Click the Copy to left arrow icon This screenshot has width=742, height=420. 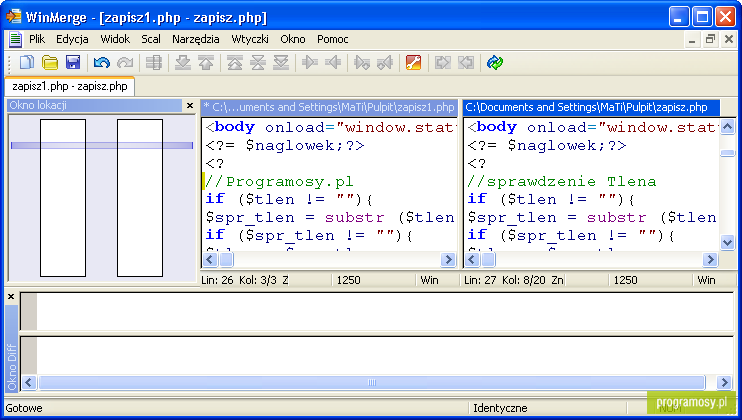(333, 62)
